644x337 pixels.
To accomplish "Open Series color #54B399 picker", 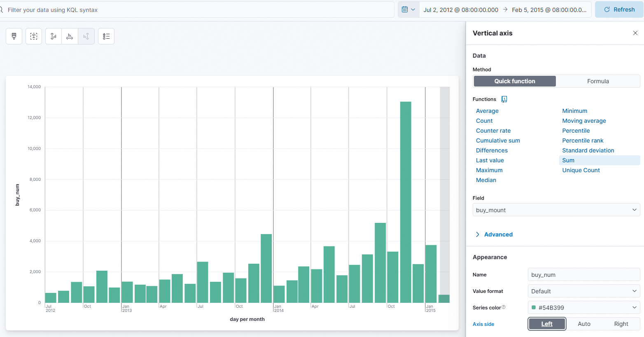I will pyautogui.click(x=583, y=308).
